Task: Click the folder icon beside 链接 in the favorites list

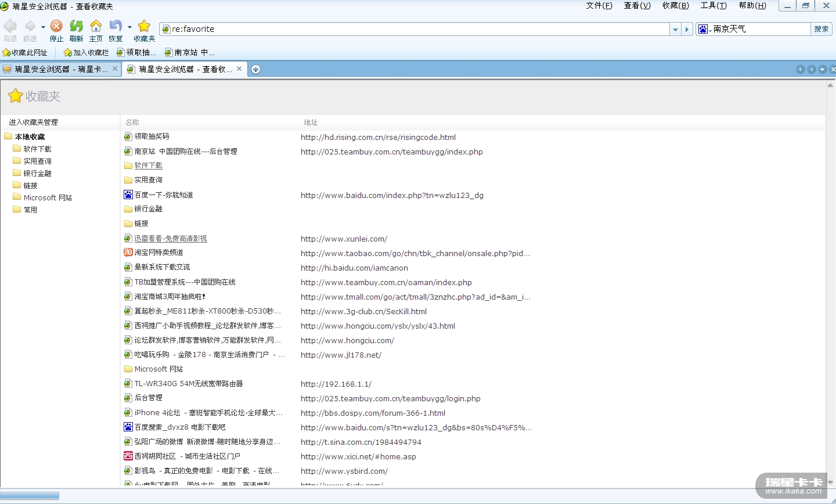Action: 128,223
